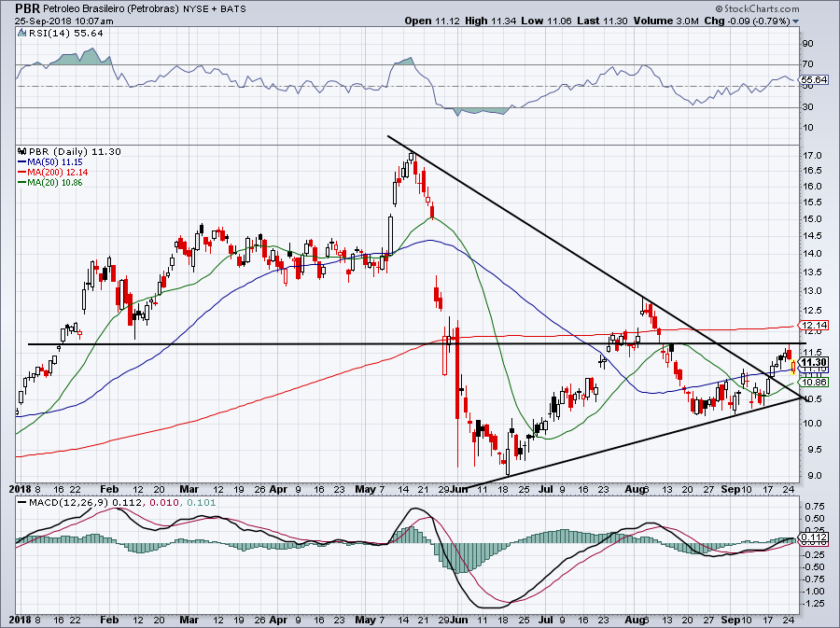The width and height of the screenshot is (840, 628).
Task: Click the blue MA(50) 11.15 legend entry
Action: pos(49,161)
